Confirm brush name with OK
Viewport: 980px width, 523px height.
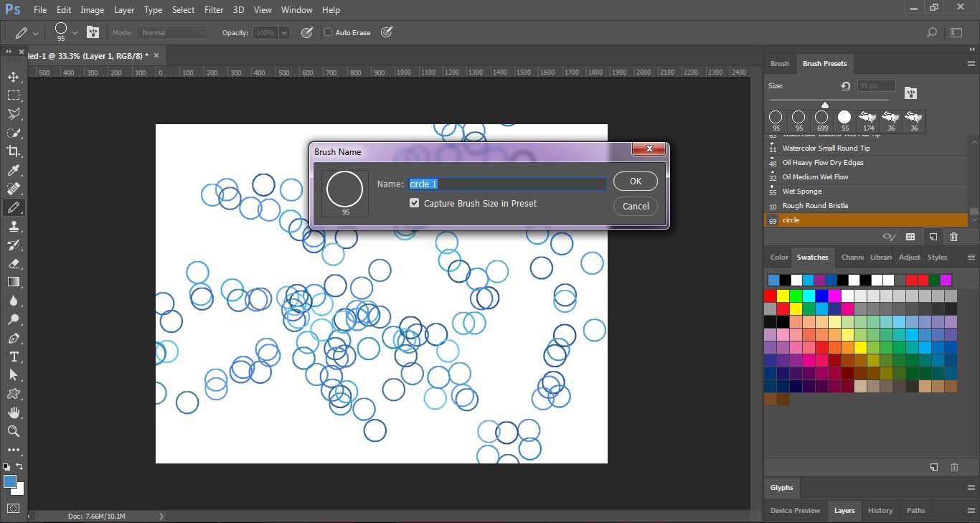[636, 182]
